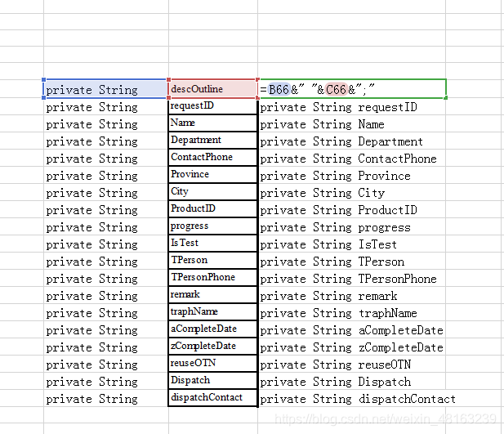Image resolution: width=504 pixels, height=434 pixels.
Task: Select the bordered cell reading traphName
Action: [x=212, y=311]
